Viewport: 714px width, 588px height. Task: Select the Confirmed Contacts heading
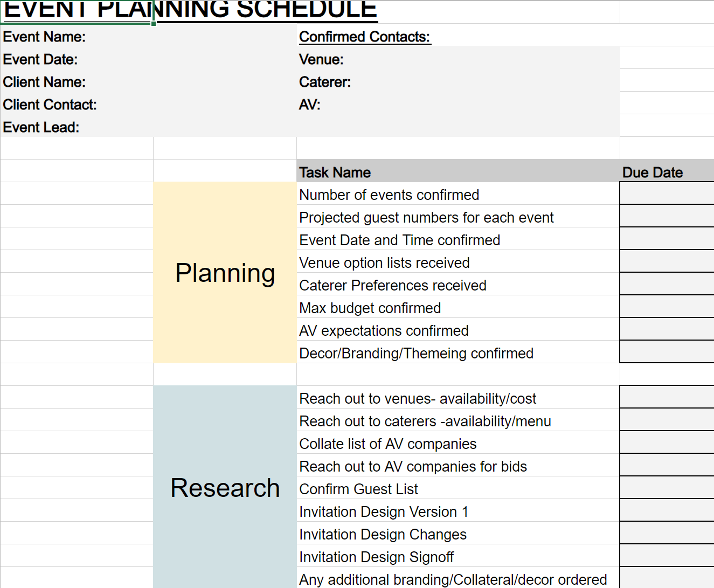[x=365, y=37]
